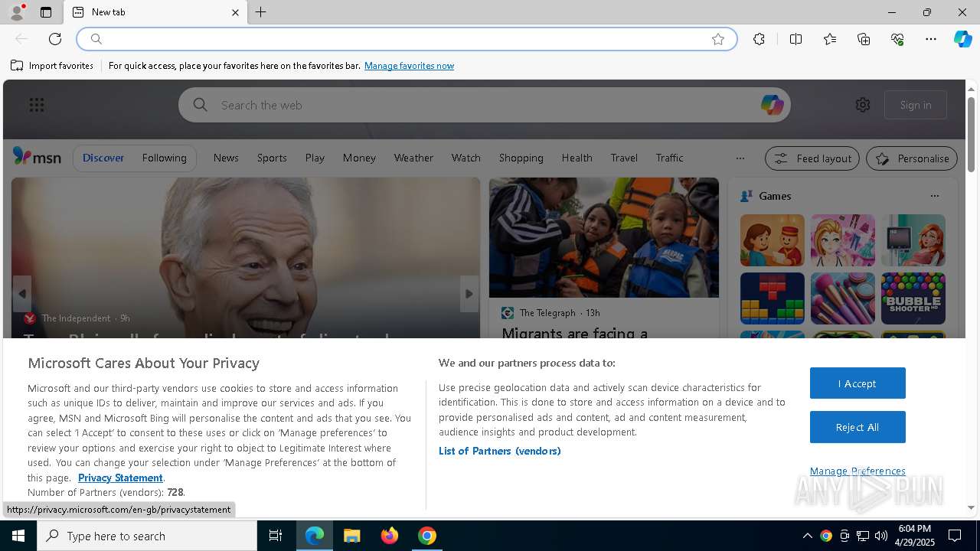Open File Explorer from taskbar

pos(352,536)
